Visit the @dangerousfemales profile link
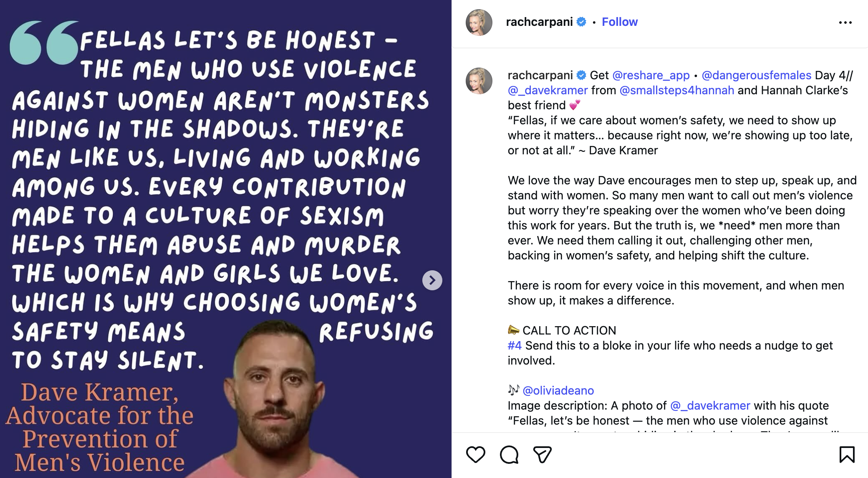The image size is (868, 478). tap(756, 75)
